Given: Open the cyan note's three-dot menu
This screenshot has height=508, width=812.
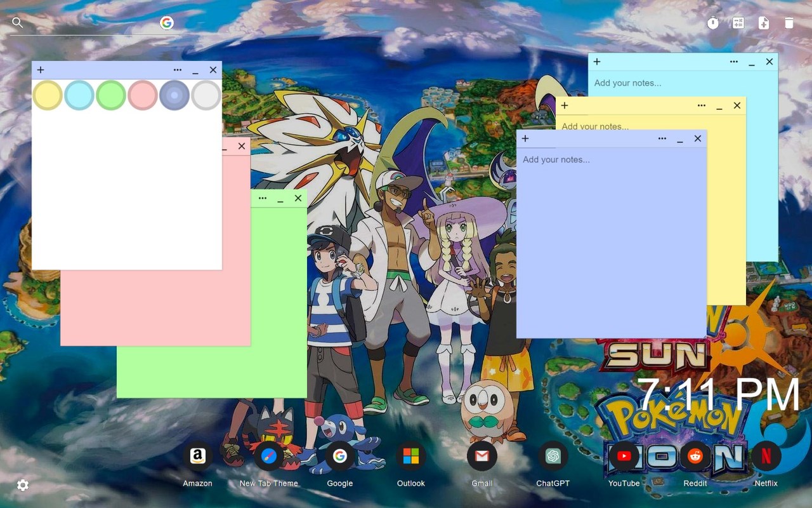Looking at the screenshot, I should point(734,62).
